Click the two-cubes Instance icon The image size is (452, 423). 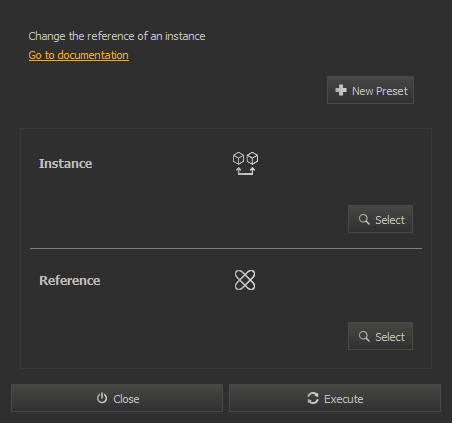click(246, 163)
